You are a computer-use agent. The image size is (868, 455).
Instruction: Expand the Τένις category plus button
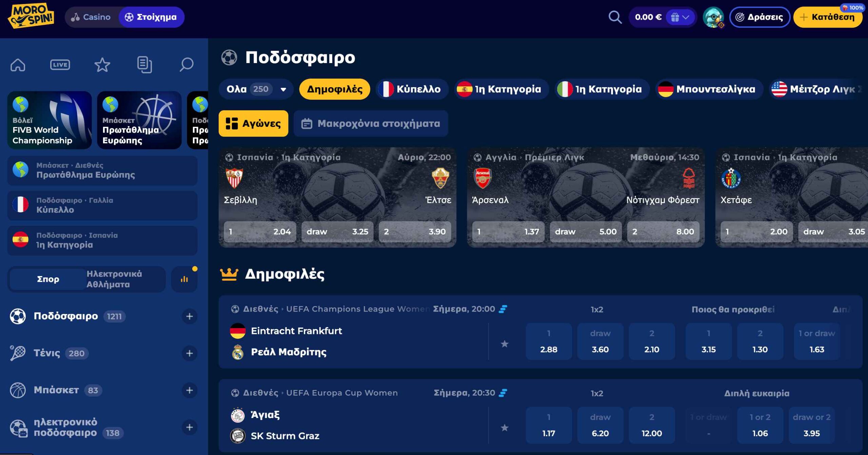[189, 353]
